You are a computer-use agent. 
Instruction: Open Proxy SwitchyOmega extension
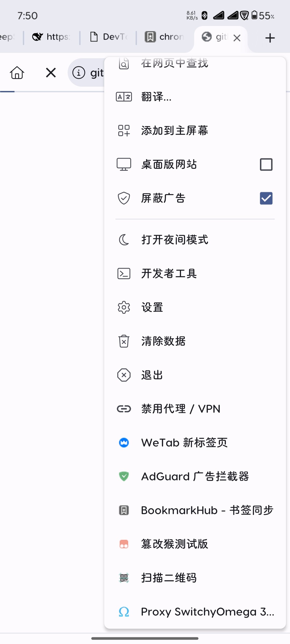[195, 612]
